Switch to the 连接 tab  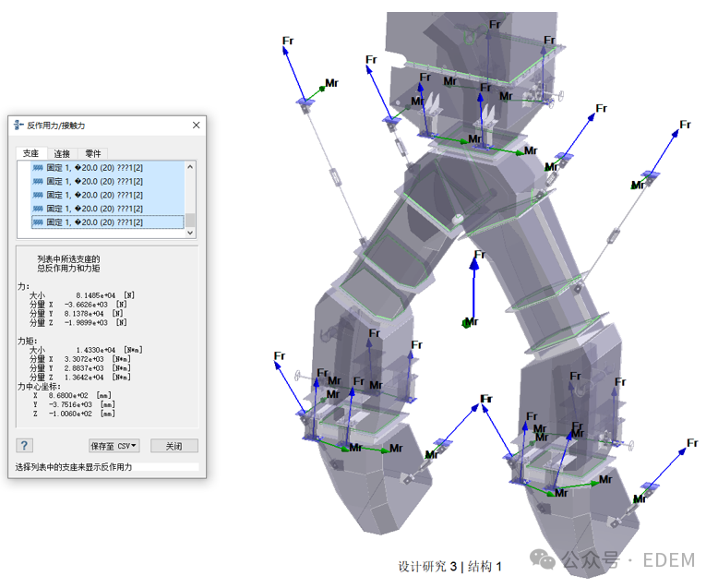[x=62, y=153]
